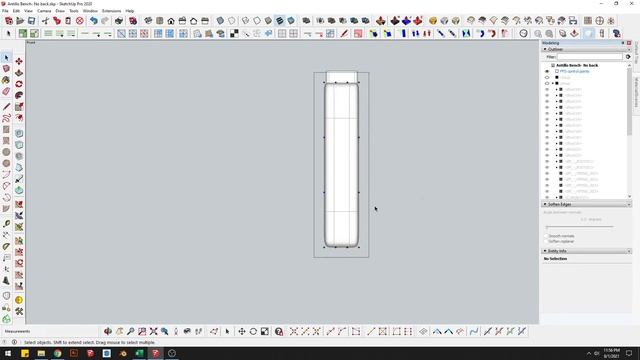640x360 pixels.
Task: Select the Shaded With Textures style icon
Action: [x=280, y=21]
